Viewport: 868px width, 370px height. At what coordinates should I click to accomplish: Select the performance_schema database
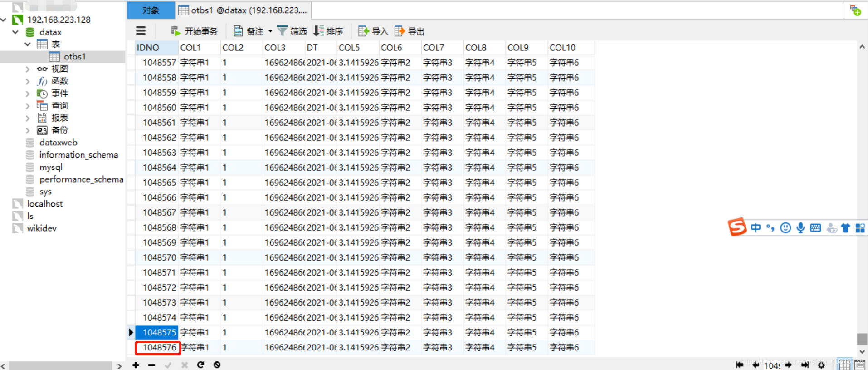tap(81, 179)
